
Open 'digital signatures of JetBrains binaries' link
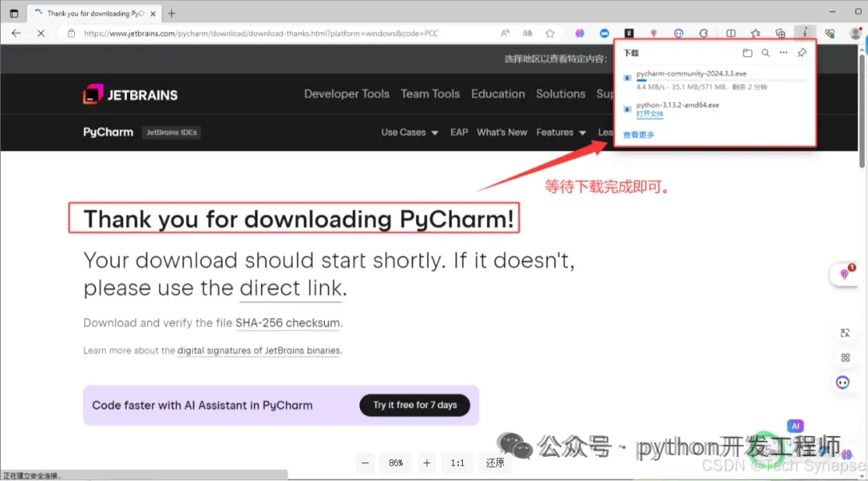click(x=259, y=351)
